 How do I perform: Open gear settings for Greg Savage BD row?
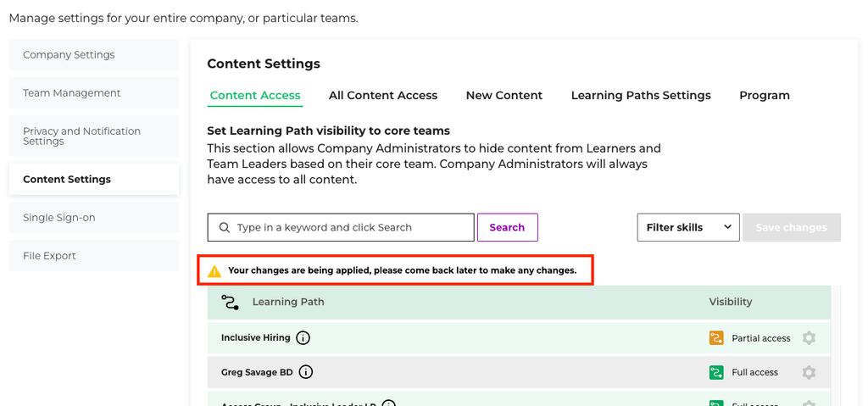coord(809,372)
